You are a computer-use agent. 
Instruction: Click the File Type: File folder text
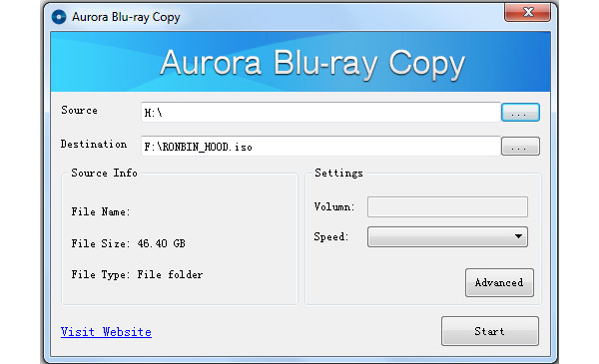137,274
